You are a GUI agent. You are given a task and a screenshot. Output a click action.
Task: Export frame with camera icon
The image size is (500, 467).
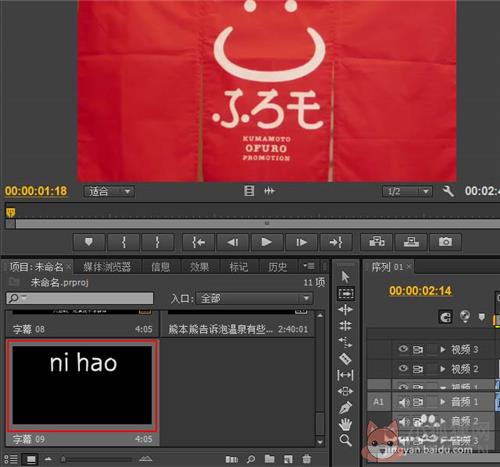click(x=446, y=242)
